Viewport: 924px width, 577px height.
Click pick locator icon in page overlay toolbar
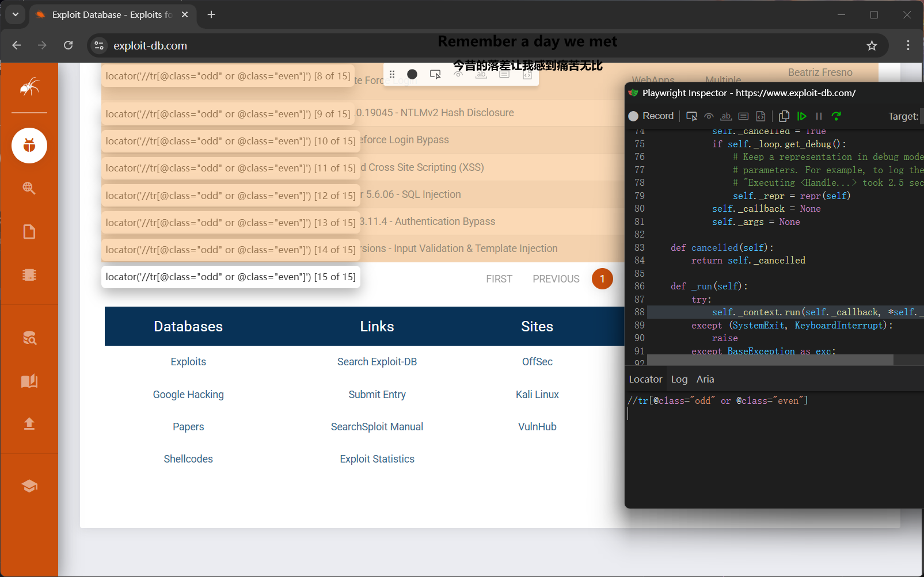pos(435,74)
